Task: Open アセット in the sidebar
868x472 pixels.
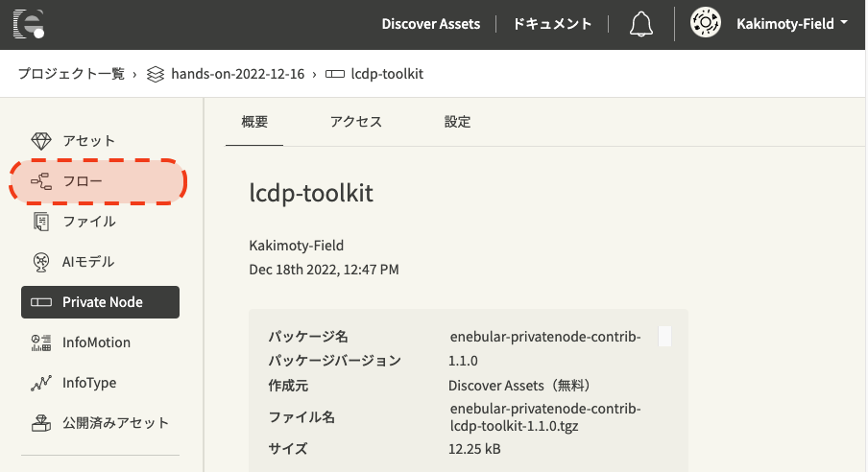Action: 100,141
